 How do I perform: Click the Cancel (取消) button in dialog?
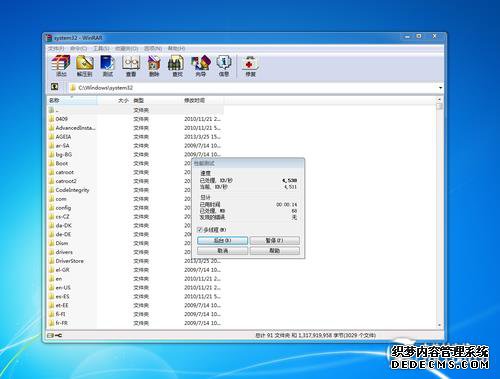click(222, 250)
